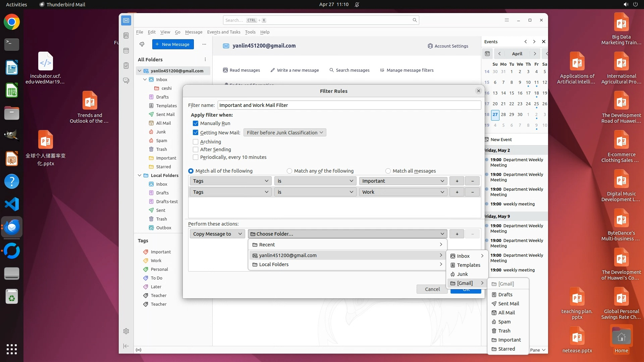Open the Tools menu

point(250,32)
